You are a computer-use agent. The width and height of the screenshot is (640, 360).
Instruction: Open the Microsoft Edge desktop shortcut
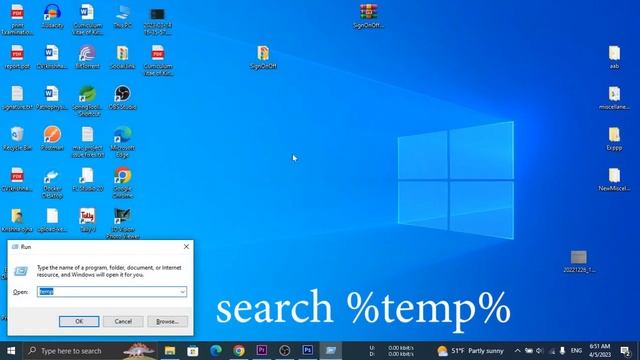click(122, 142)
